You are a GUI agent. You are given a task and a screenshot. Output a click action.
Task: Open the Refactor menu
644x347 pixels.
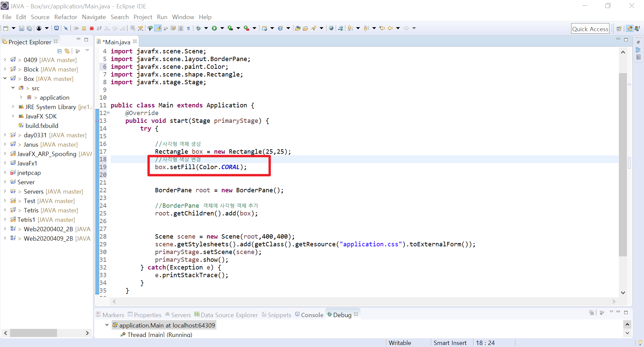(x=66, y=17)
